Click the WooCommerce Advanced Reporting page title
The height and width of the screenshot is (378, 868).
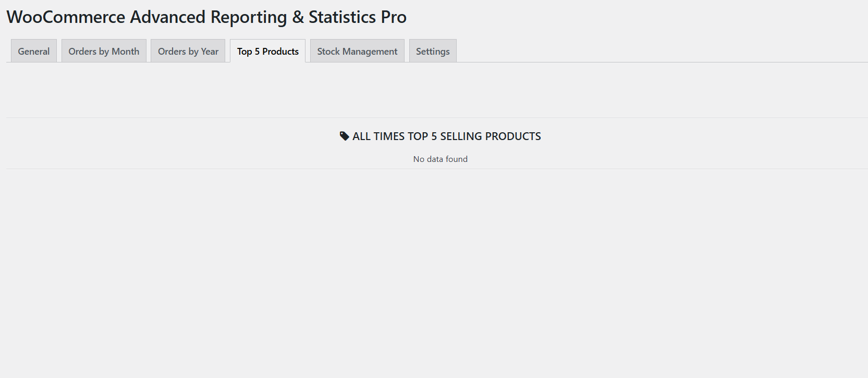[206, 17]
